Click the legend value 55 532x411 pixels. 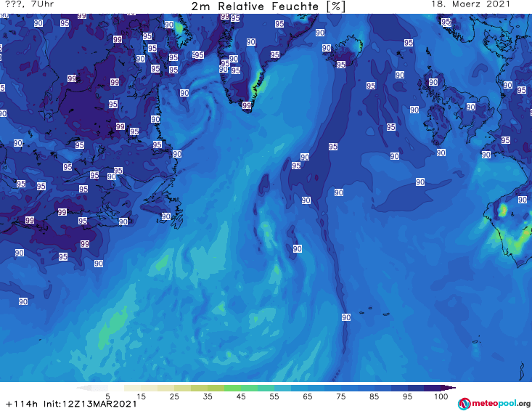pyautogui.click(x=274, y=396)
